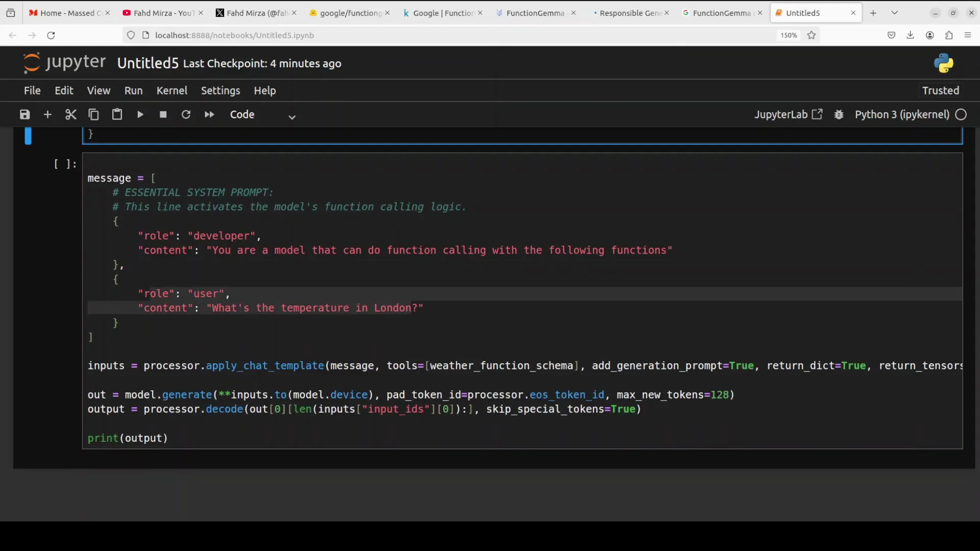Open the Kernel menu
980x551 pixels.
point(172,90)
